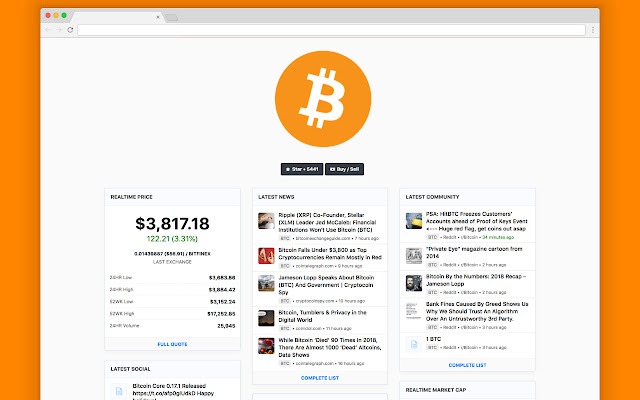Viewport: 640px width, 400px height.
Task: Click the LATEST NEWS card header
Action: [320, 197]
